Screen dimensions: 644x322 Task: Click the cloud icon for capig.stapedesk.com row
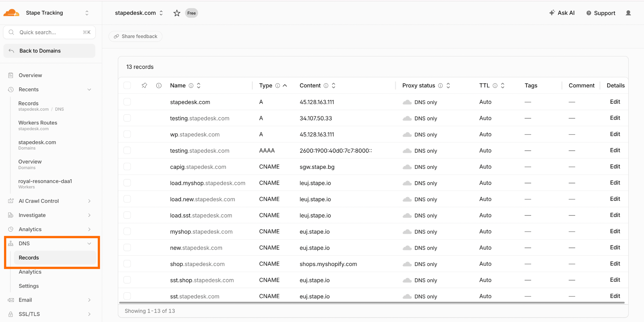pos(407,167)
